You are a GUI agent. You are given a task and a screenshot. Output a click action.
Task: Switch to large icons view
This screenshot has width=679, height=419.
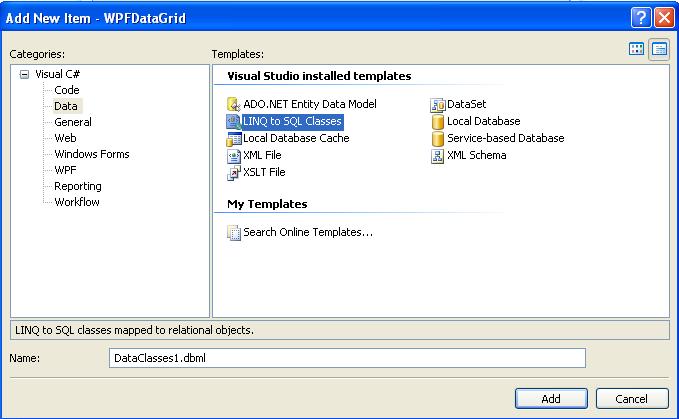tap(636, 50)
